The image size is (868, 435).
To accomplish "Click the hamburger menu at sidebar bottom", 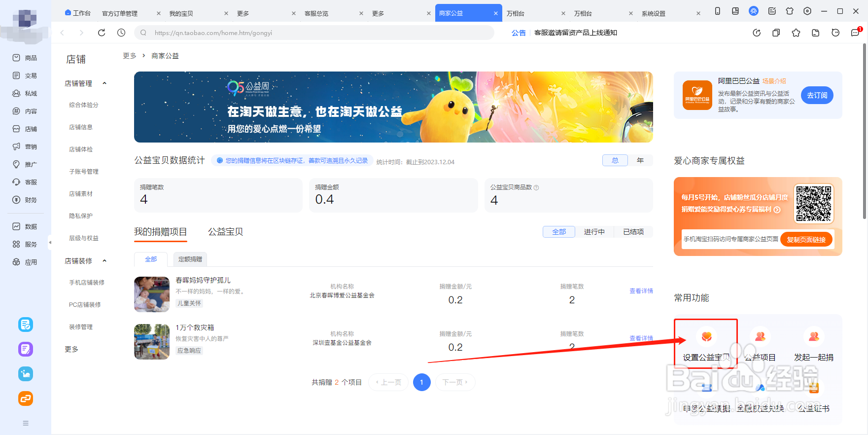I will (26, 423).
